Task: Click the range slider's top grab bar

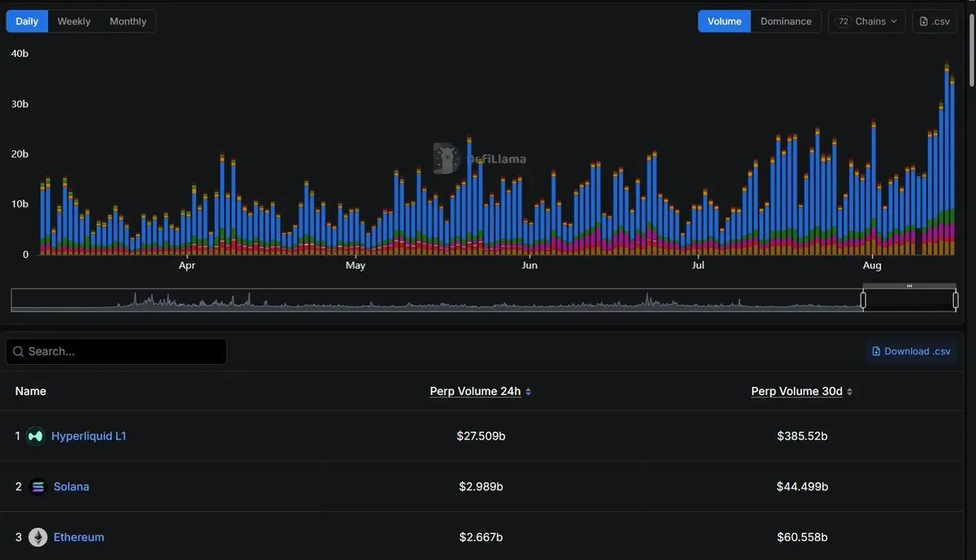Action: click(x=909, y=285)
